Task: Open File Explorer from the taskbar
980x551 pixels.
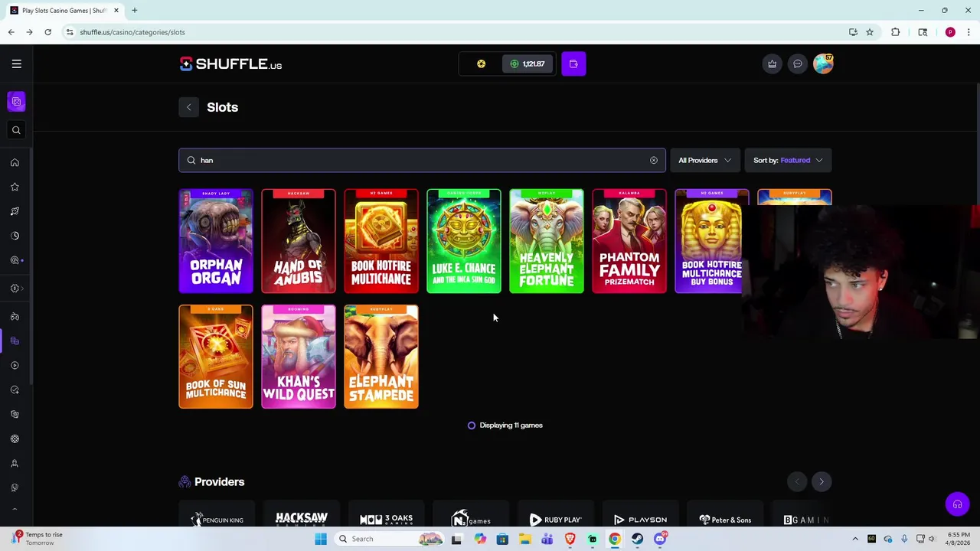Action: (x=524, y=539)
